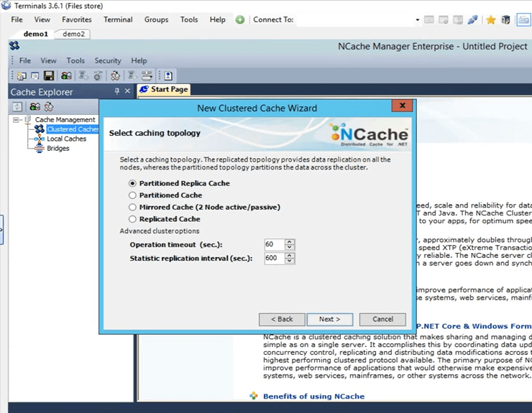Switch to the demo1 session tab
Viewport: 532px width, 413px height.
click(x=36, y=34)
